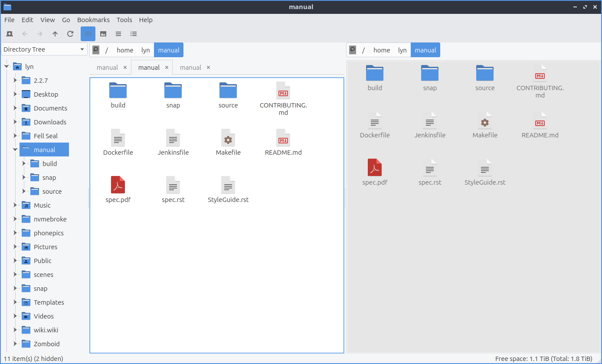
Task: Open the Directory Tree side pane dropdown
Action: [44, 49]
